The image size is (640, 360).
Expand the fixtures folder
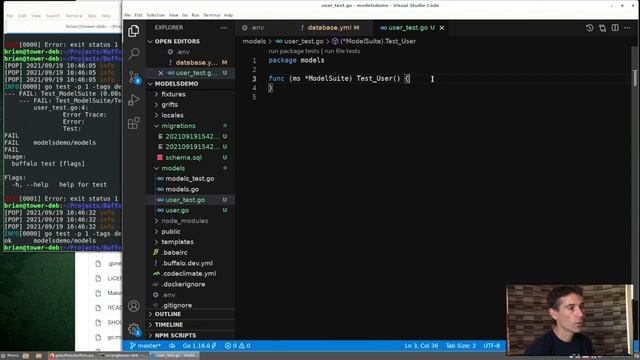(x=173, y=94)
